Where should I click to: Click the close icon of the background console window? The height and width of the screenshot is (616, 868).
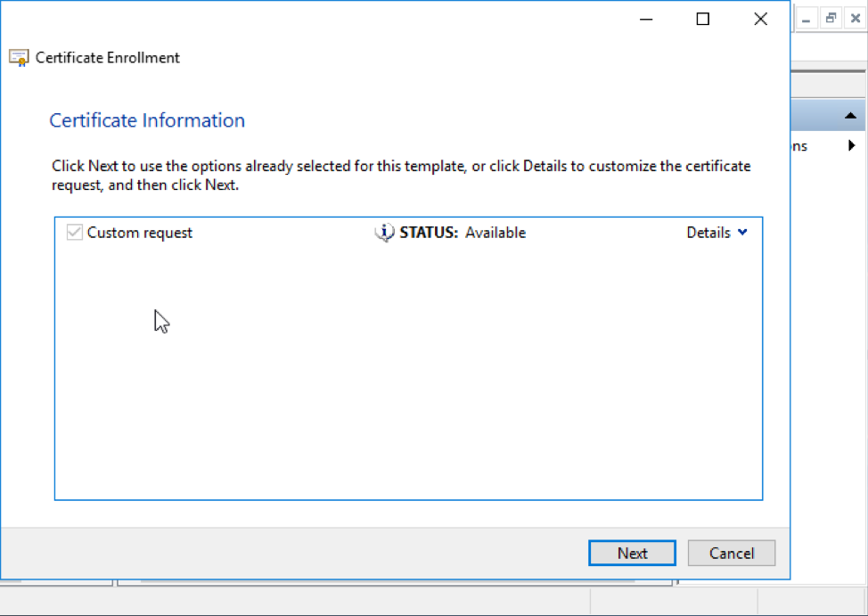855,17
